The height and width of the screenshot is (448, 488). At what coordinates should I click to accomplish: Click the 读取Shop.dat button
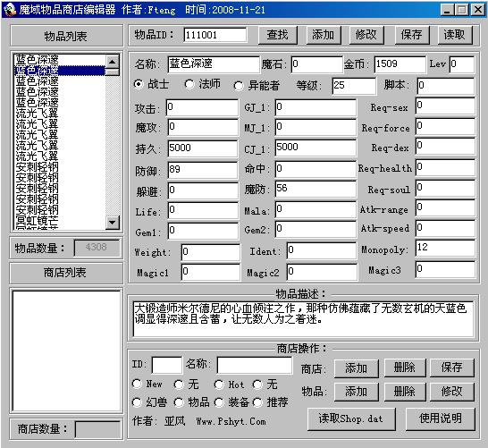pos(351,419)
